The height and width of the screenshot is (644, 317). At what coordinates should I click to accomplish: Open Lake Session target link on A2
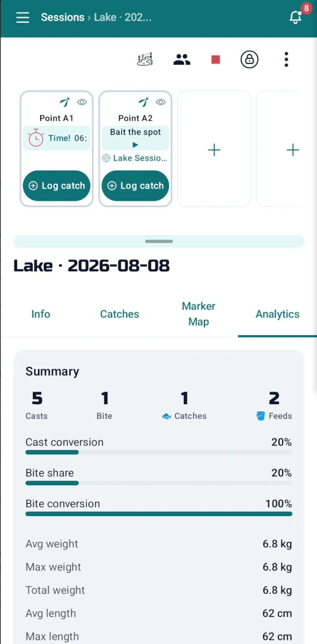135,158
